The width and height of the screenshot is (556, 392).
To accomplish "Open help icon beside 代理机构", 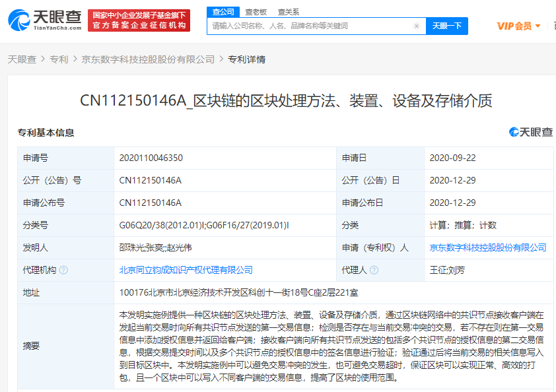I will coord(63,270).
